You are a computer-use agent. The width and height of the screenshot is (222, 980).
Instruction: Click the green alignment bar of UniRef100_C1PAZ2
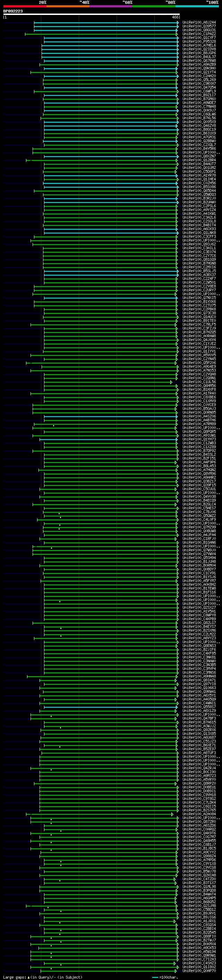point(102,34)
